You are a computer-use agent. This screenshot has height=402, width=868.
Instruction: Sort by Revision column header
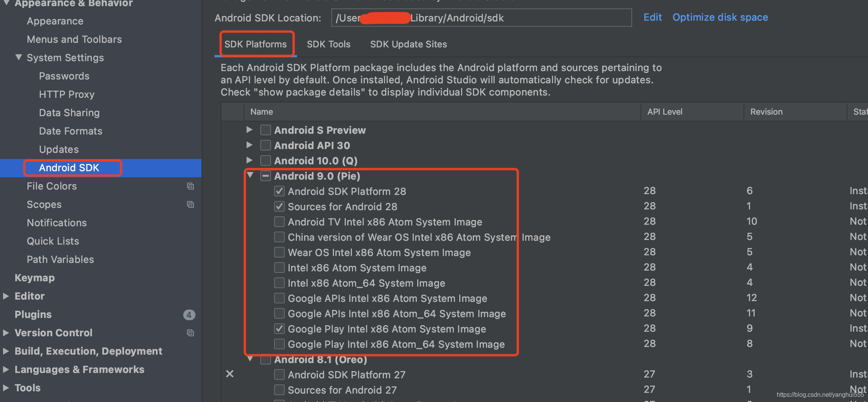pos(795,112)
